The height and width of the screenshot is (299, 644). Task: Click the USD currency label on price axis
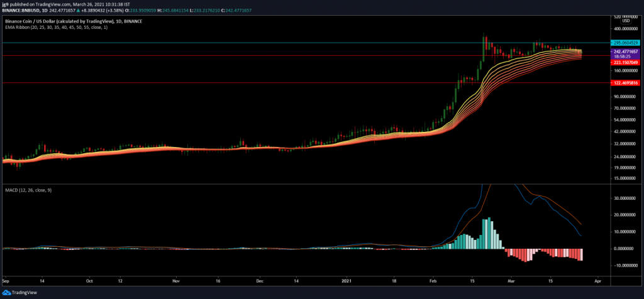click(x=626, y=21)
